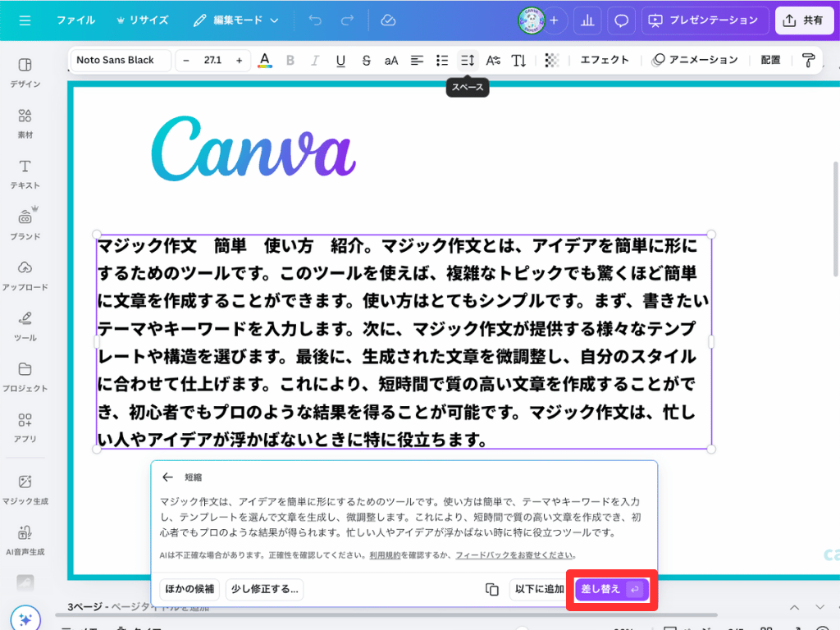This screenshot has height=630, width=840.
Task: Switch to vertical text direction
Action: (x=518, y=60)
